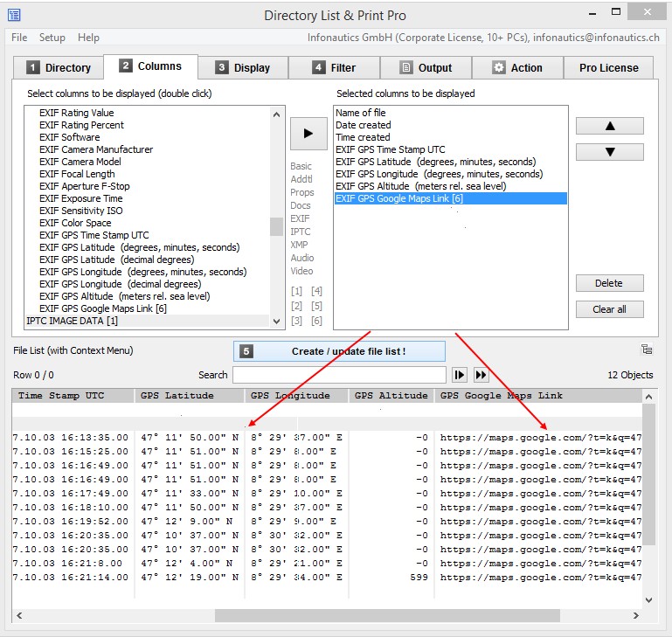Viewport: 672px width, 637px height.
Task: Jump to Audio column group
Action: point(302,258)
